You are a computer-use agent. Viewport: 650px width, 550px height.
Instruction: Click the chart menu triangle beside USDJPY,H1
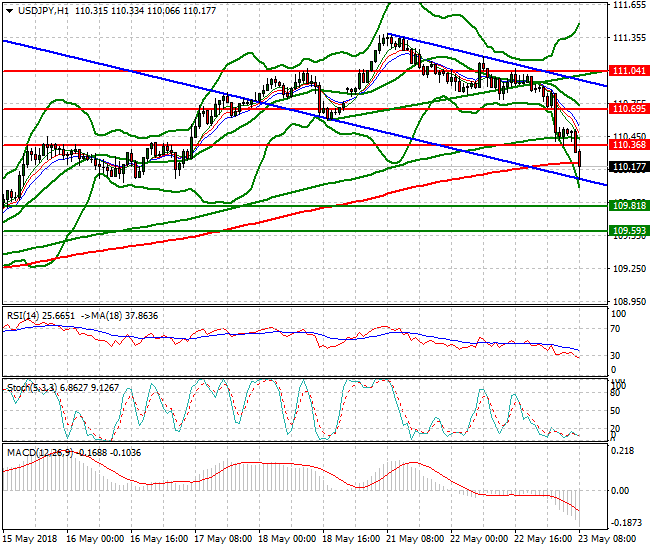point(10,11)
